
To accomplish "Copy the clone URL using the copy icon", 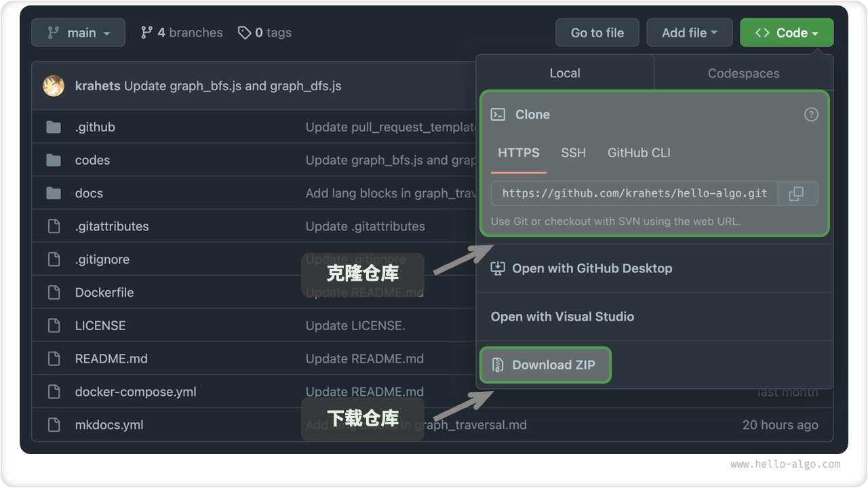I will pos(797,194).
